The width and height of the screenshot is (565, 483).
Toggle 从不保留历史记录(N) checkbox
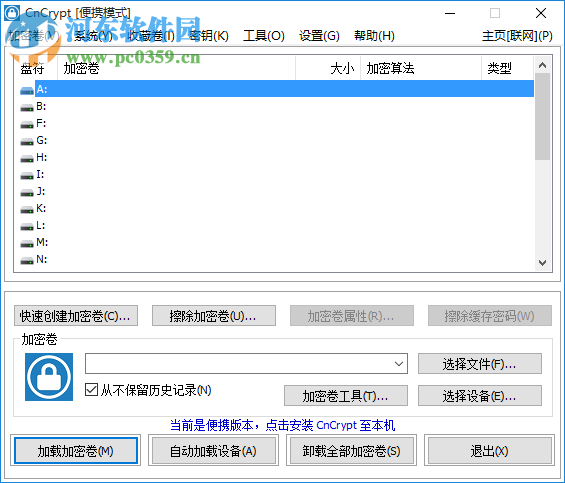[91, 390]
